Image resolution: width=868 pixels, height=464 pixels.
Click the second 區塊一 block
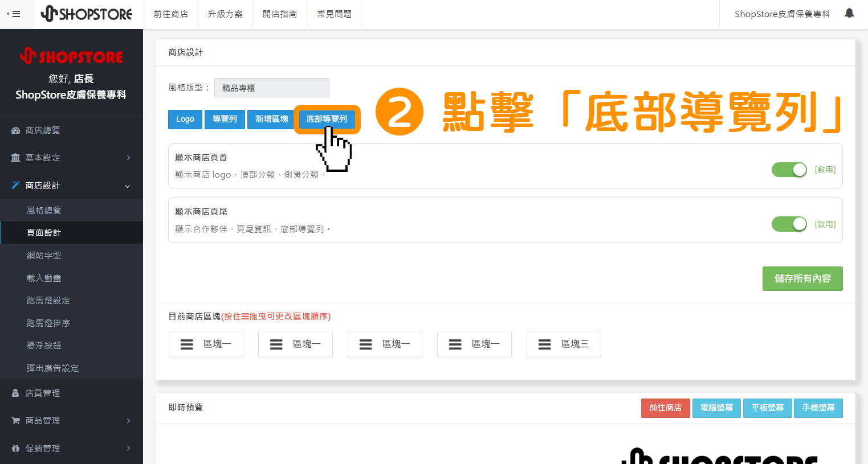[x=295, y=344]
